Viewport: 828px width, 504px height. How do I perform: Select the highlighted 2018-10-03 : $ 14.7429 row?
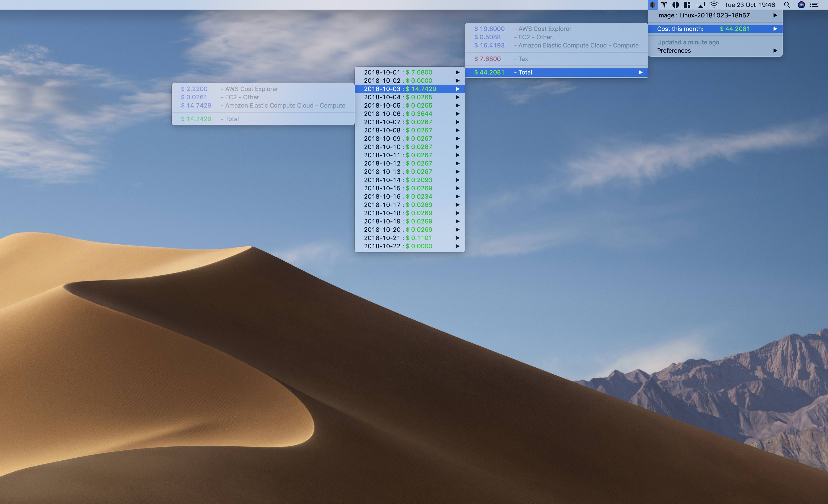(x=410, y=89)
